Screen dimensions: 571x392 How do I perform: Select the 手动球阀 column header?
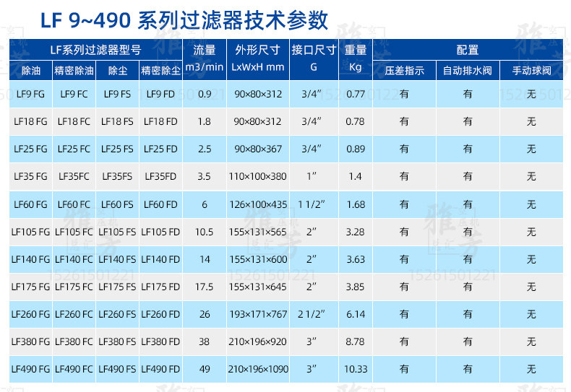pyautogui.click(x=531, y=70)
